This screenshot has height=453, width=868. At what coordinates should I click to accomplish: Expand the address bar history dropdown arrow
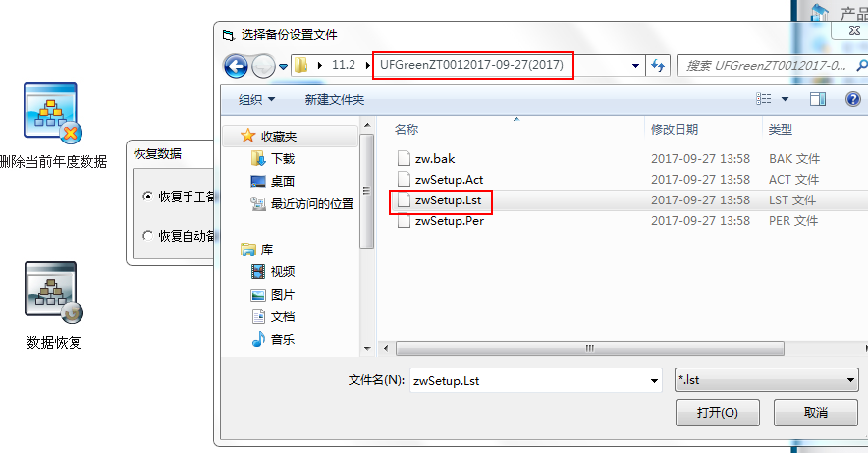[635, 66]
